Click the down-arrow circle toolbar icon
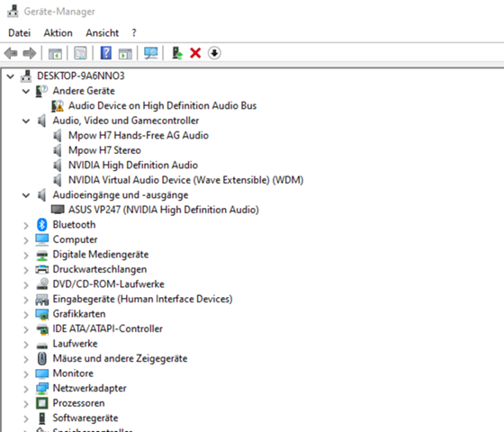504x432 pixels. (214, 53)
